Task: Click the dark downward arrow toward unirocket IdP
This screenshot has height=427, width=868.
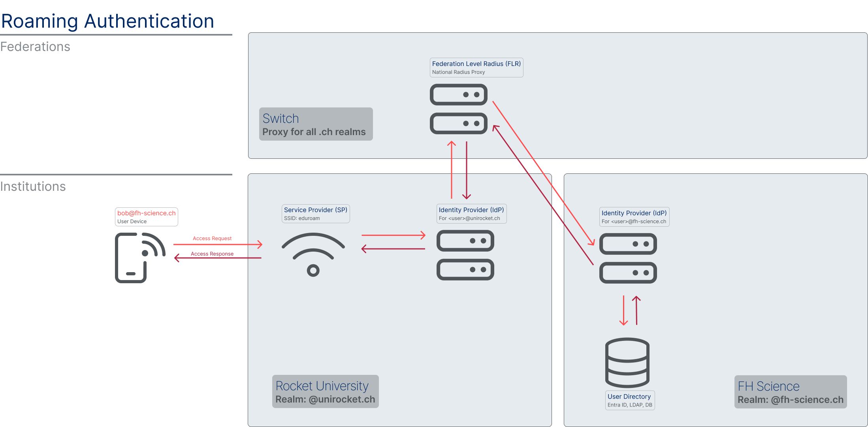Action: pyautogui.click(x=467, y=170)
